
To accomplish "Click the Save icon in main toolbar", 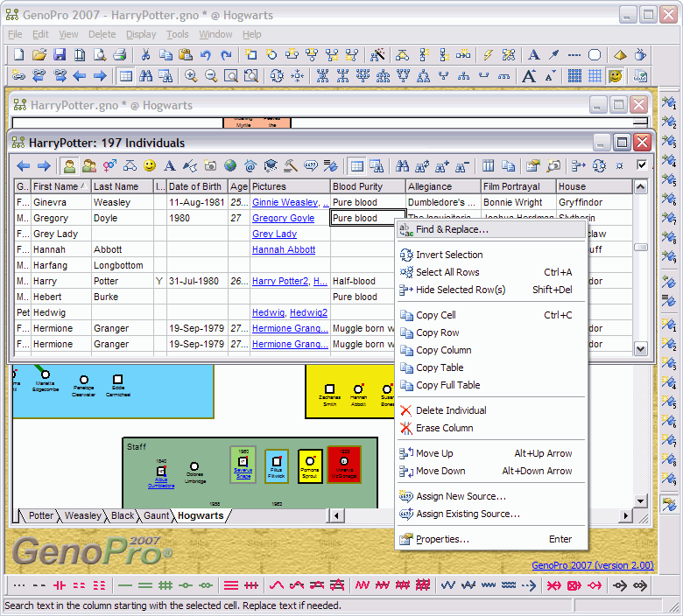I will tap(60, 55).
